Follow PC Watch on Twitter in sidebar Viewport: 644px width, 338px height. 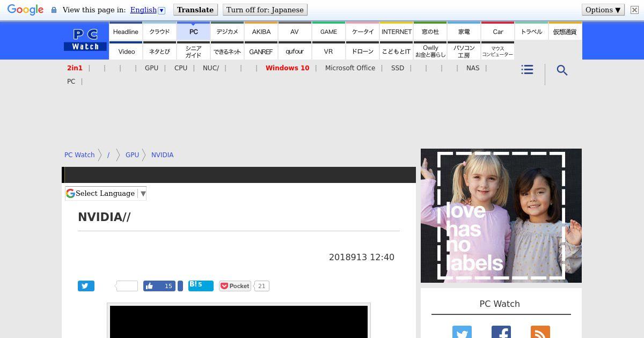coord(462,333)
